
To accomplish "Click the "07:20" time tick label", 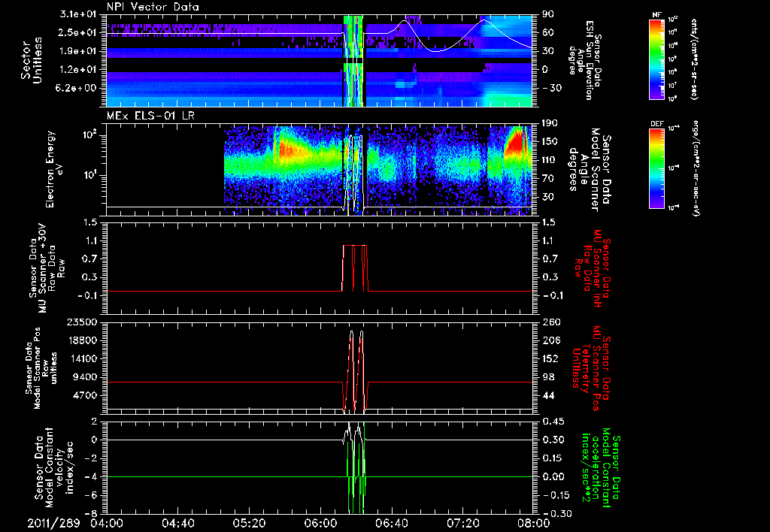I will pos(462,523).
